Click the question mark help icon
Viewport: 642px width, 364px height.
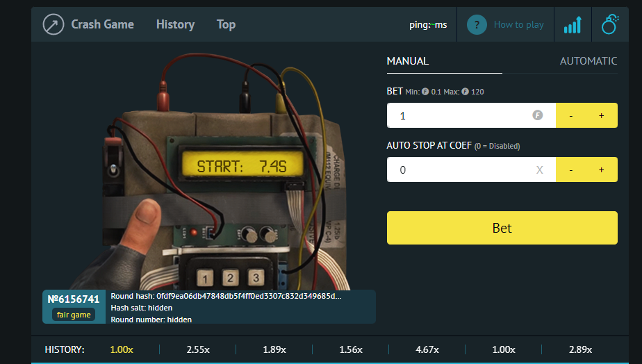(x=476, y=25)
